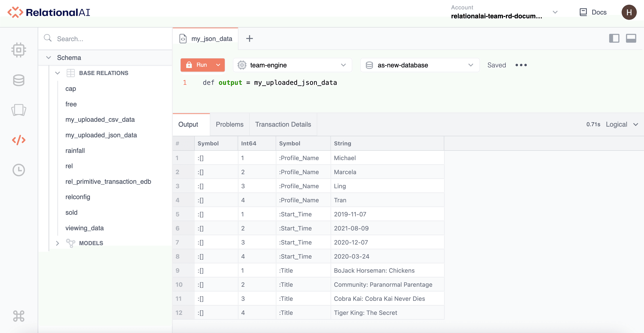
Task: Toggle the left sidebar panel layout icon
Action: pos(614,38)
